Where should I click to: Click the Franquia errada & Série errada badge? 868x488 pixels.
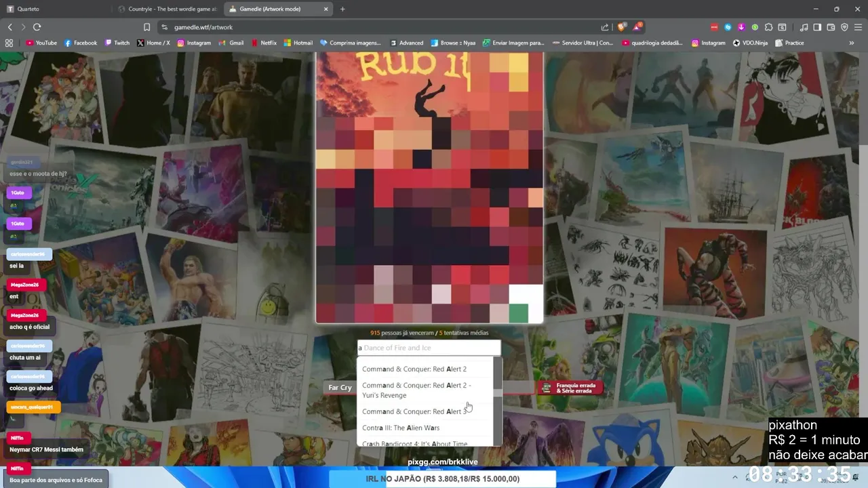[570, 388]
